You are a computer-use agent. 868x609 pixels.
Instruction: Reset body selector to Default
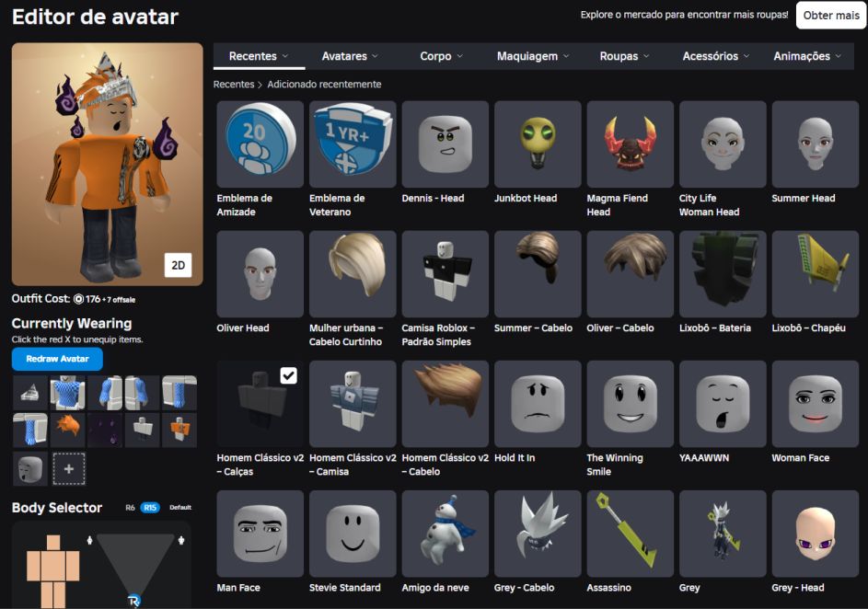pos(180,507)
